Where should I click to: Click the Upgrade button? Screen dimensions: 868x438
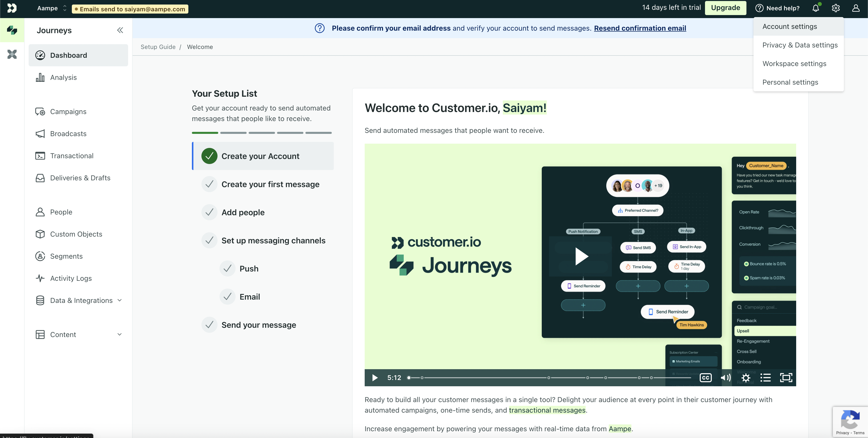click(x=725, y=8)
